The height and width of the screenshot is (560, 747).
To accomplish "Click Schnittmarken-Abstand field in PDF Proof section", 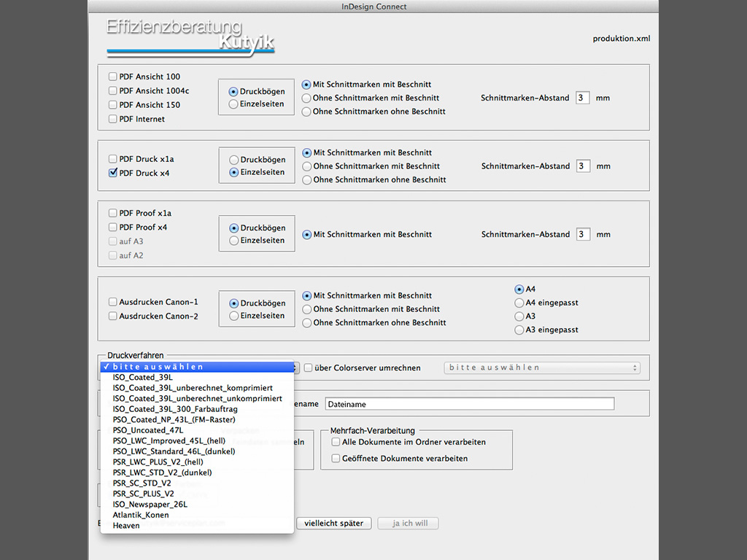I will coord(582,234).
